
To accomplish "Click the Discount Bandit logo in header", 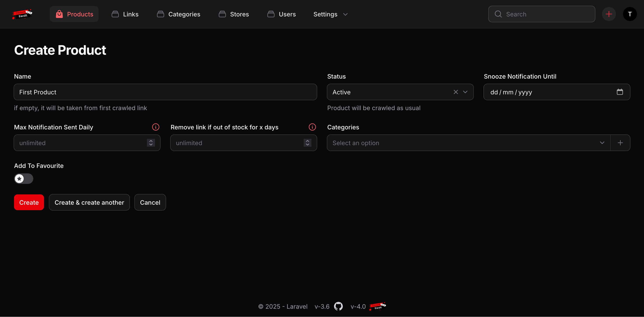I will (22, 14).
